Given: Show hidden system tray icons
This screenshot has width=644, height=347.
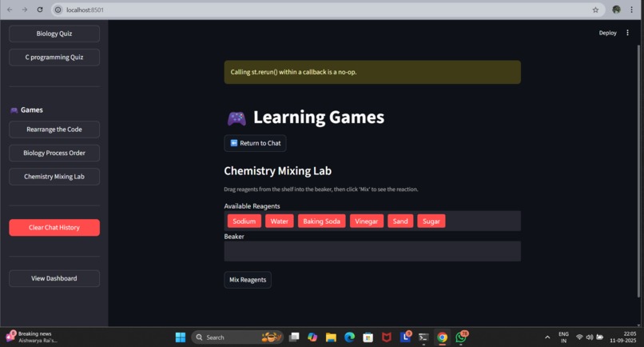Looking at the screenshot, I should 547,337.
